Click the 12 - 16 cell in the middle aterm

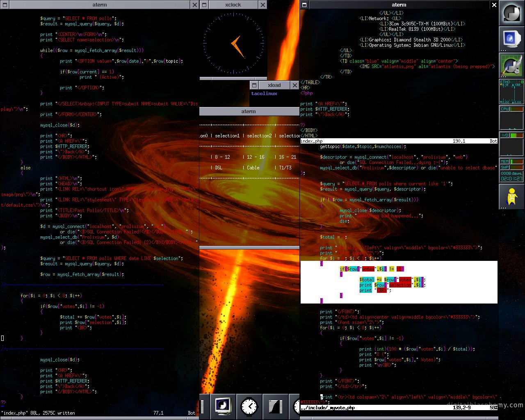[256, 157]
